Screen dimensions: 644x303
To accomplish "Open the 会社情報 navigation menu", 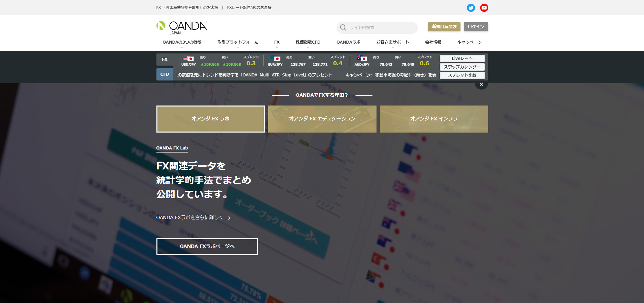I will tap(433, 43).
